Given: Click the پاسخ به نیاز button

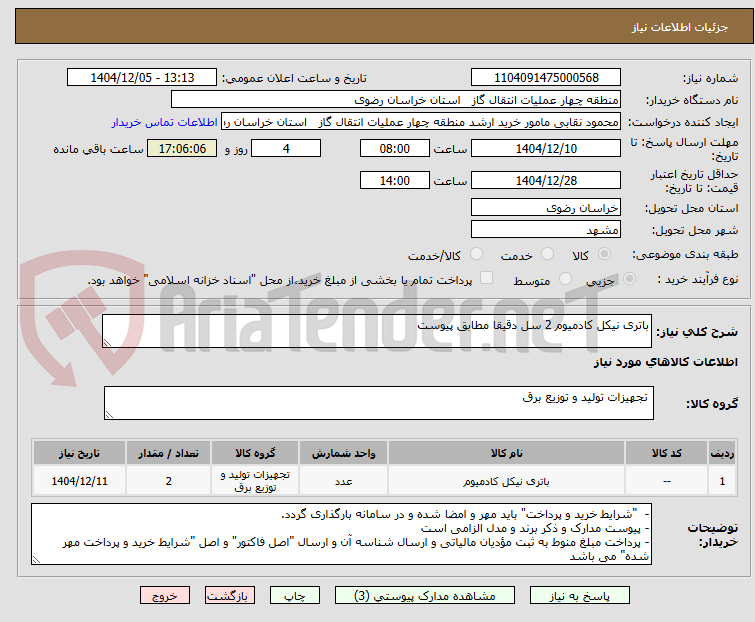Looking at the screenshot, I should tap(579, 596).
